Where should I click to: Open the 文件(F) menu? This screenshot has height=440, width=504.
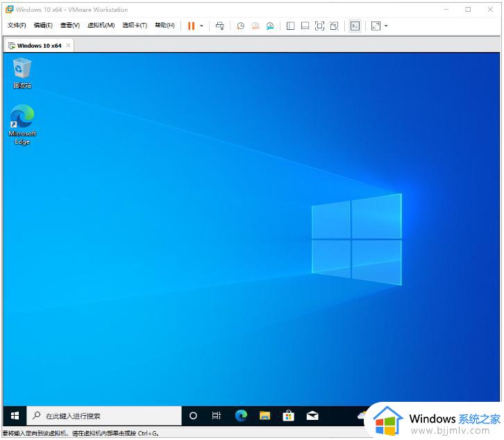[17, 25]
